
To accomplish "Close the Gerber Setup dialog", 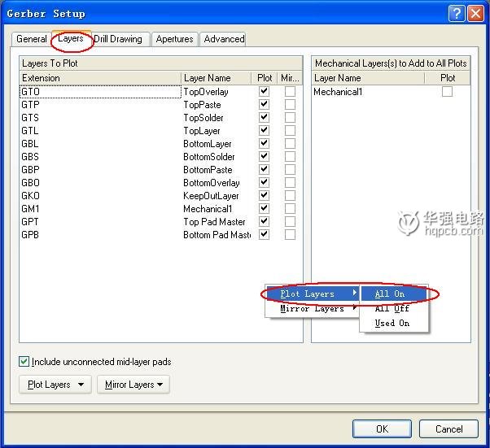I will pyautogui.click(x=475, y=13).
